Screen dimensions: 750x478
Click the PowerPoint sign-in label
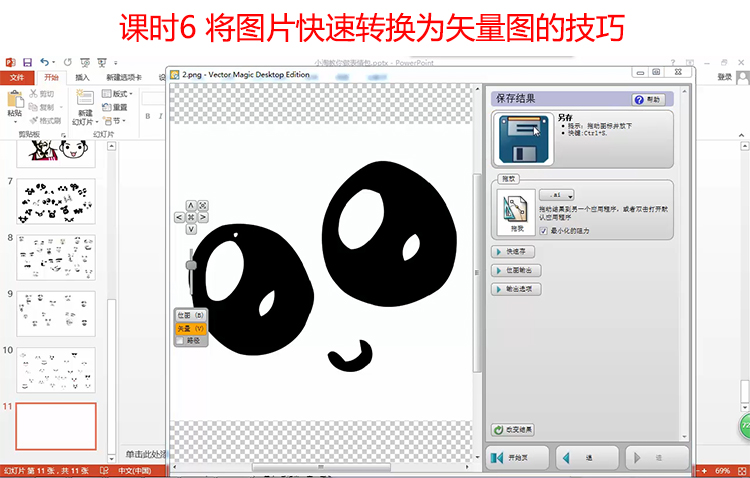pos(725,77)
